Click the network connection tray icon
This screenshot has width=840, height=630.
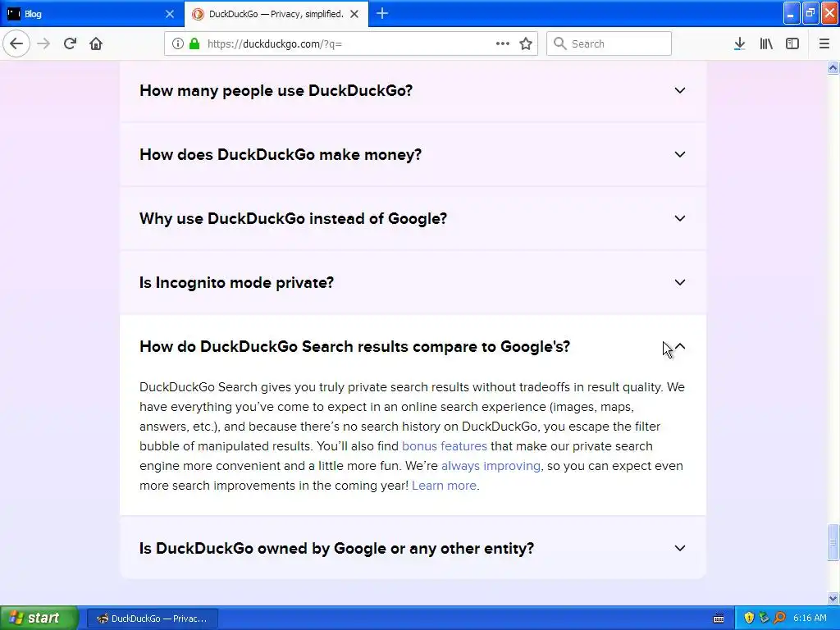tap(764, 619)
